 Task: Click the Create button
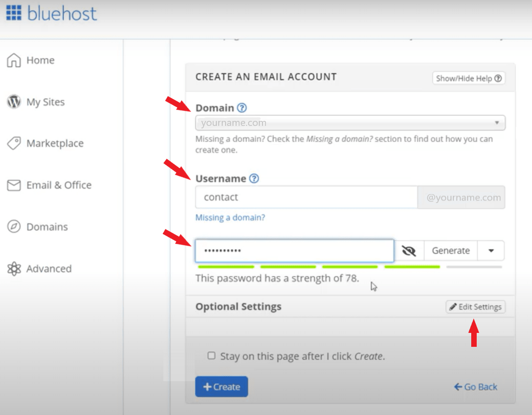222,387
